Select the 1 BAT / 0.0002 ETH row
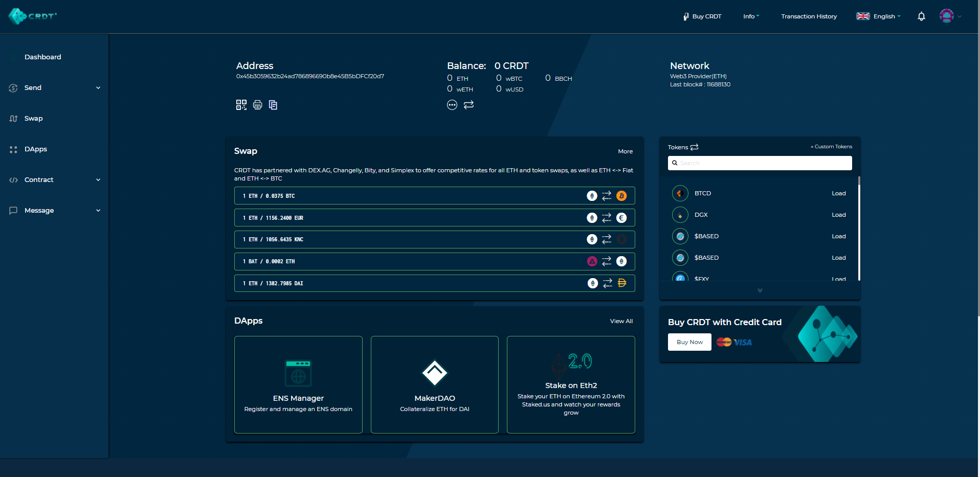980x477 pixels. (x=435, y=261)
